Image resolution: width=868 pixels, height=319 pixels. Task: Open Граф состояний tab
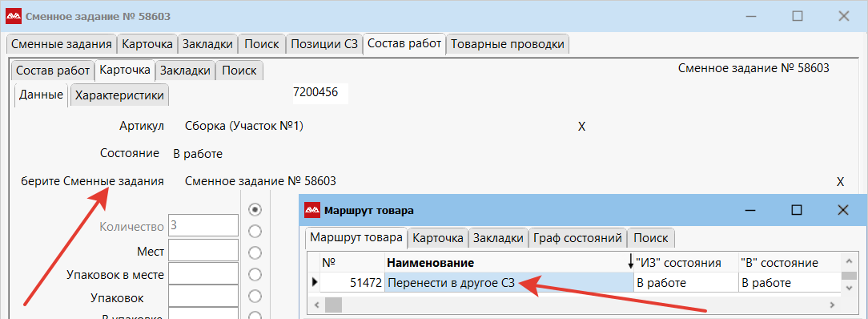pyautogui.click(x=578, y=238)
